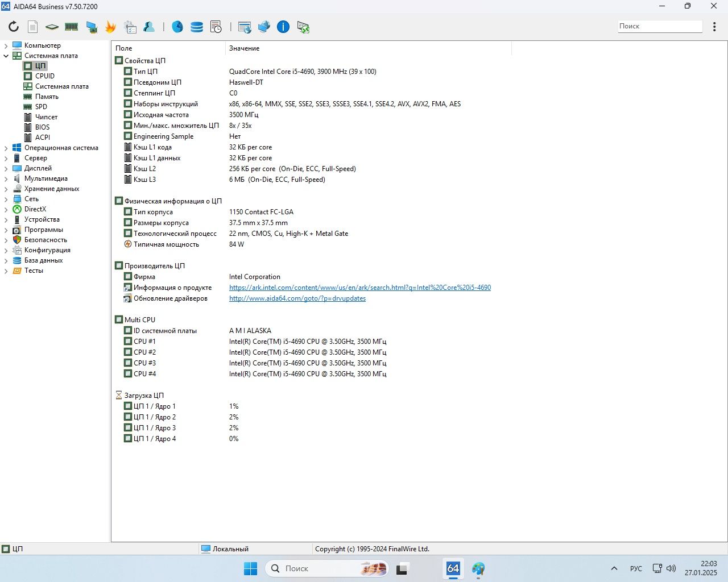Select BIOS in the tree
The width and height of the screenshot is (728, 582).
[x=42, y=127]
